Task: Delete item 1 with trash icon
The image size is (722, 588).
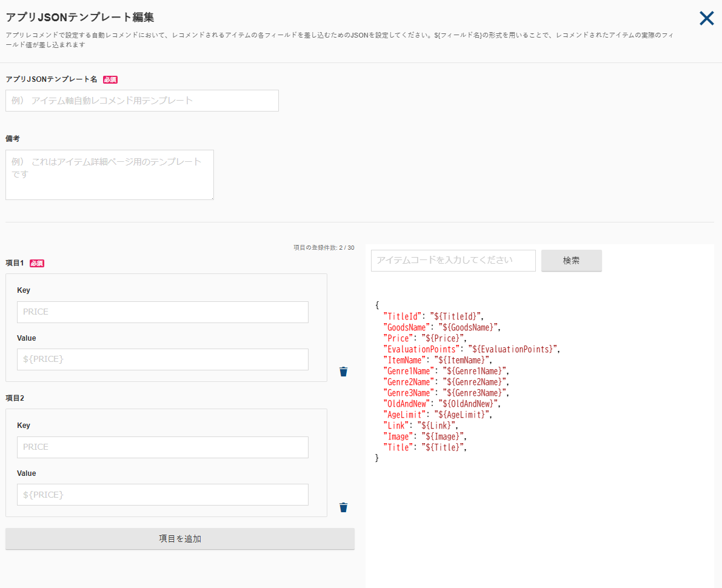Action: point(344,372)
